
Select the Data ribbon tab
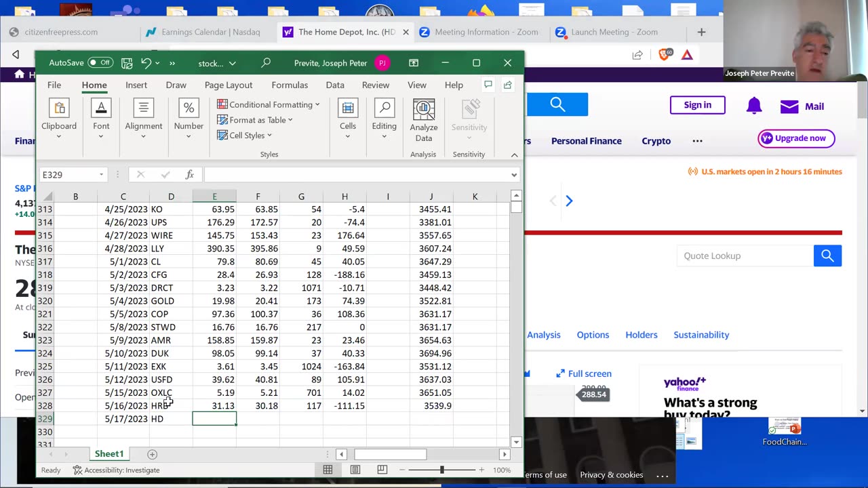[335, 85]
